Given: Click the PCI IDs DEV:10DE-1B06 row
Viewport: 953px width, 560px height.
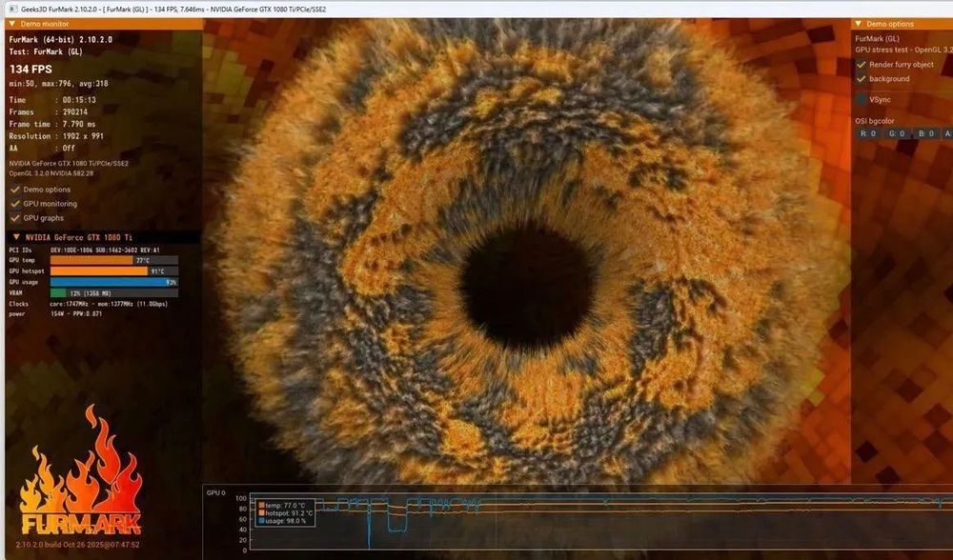Looking at the screenshot, I should (84, 250).
